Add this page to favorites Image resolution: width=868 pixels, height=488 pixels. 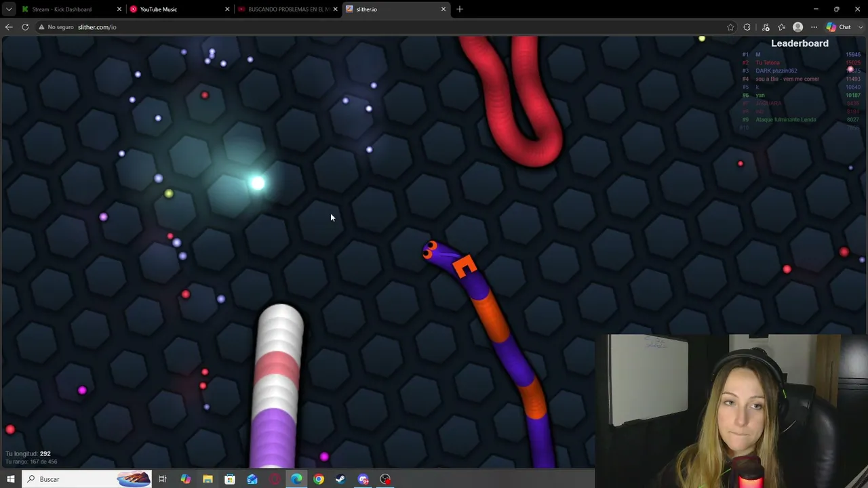(x=730, y=27)
